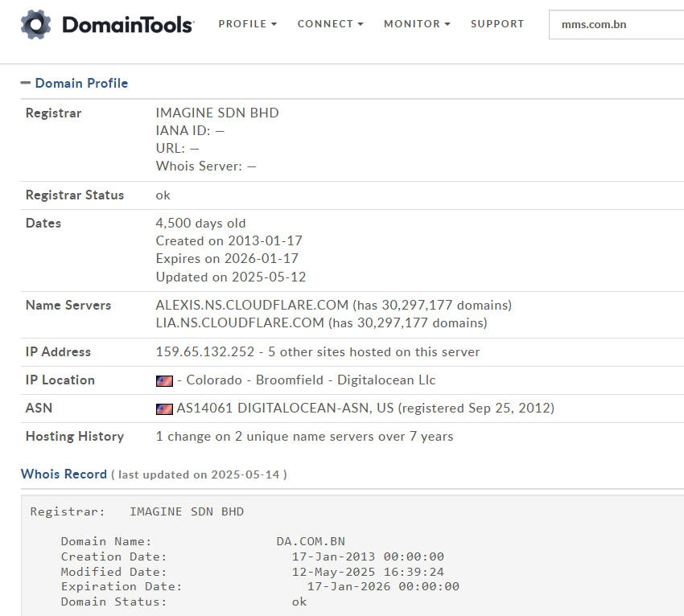Screen dimensions: 684x616
Task: Click the Registrar row label
Action: (x=53, y=113)
